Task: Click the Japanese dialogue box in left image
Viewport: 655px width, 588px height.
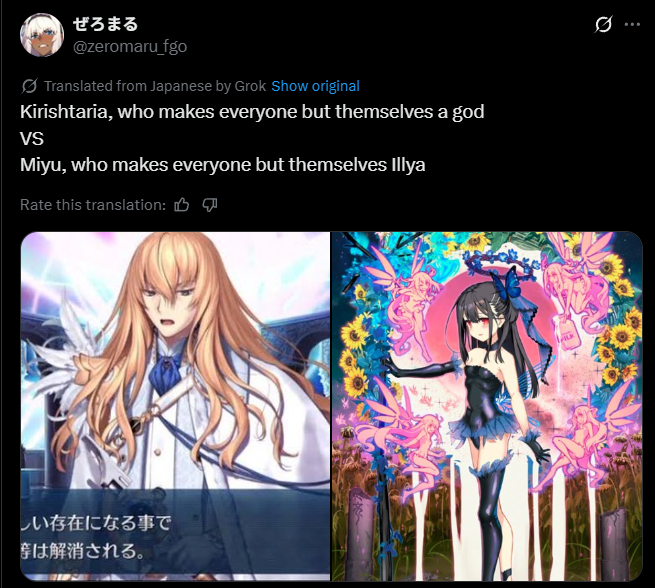Action: [x=175, y=534]
